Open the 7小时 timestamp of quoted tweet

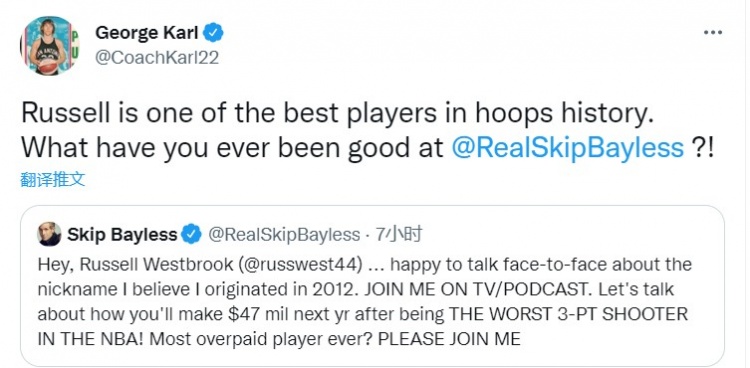399,234
